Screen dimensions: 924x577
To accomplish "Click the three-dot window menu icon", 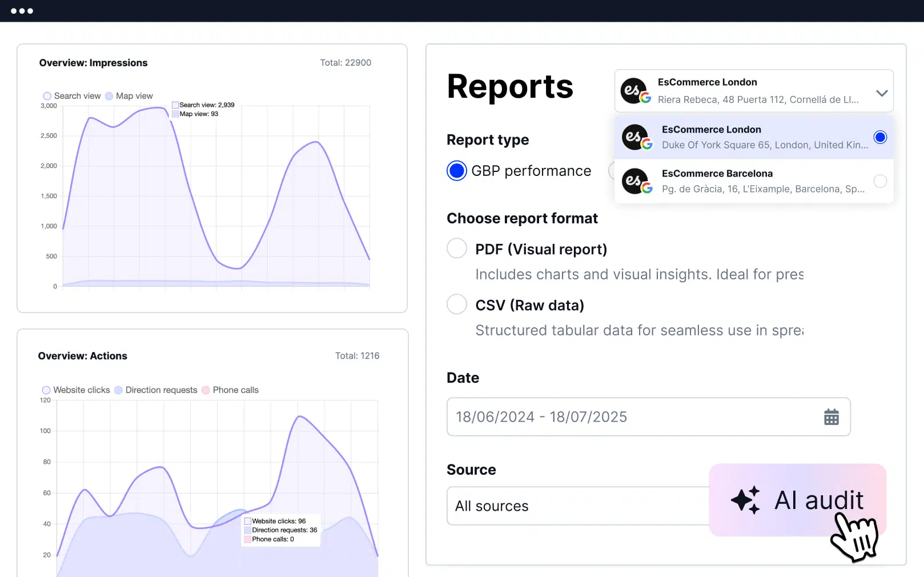I will click(22, 11).
